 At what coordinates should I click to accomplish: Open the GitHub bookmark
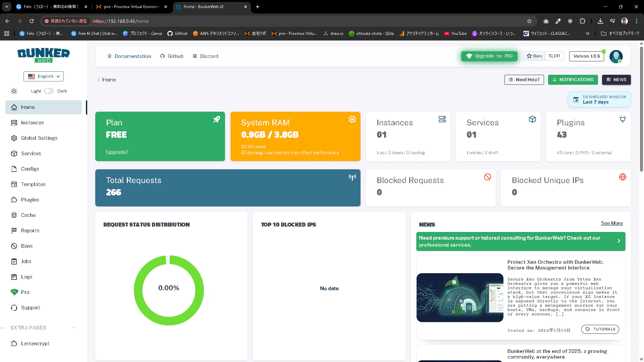point(177,34)
